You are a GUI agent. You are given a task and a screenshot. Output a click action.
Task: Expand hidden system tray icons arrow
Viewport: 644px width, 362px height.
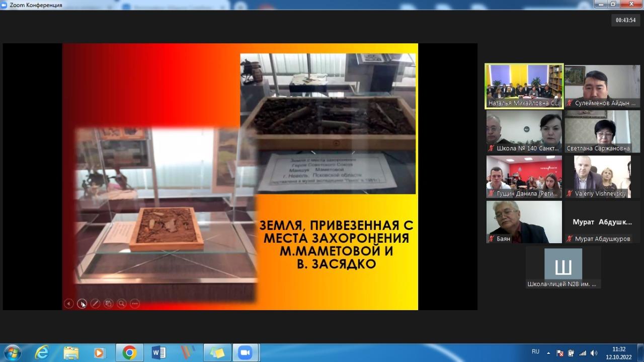click(x=549, y=353)
